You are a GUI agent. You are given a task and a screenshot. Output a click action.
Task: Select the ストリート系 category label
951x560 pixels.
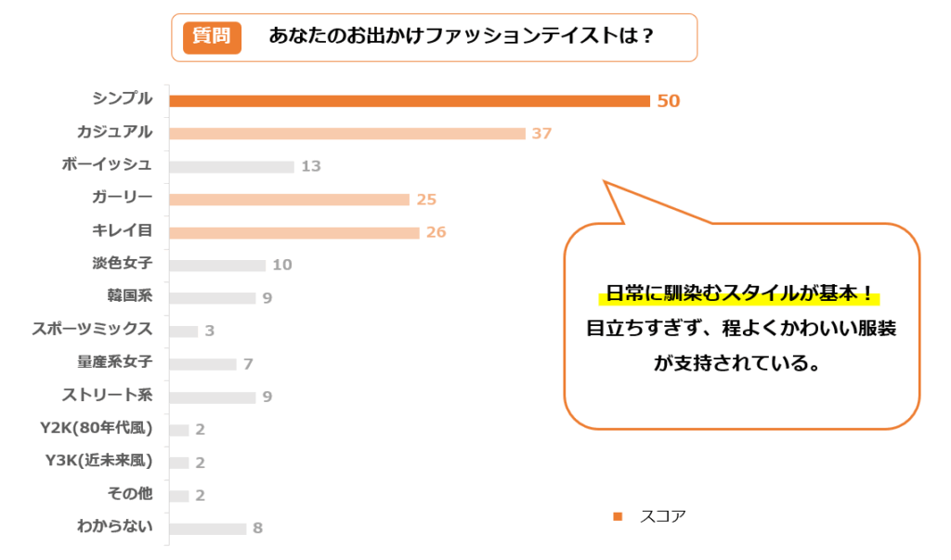pyautogui.click(x=107, y=397)
